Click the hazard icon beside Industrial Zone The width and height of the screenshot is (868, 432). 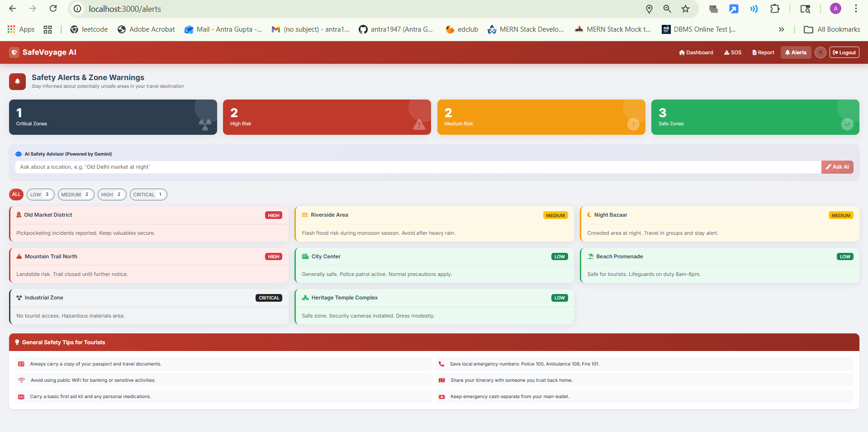pos(19,298)
